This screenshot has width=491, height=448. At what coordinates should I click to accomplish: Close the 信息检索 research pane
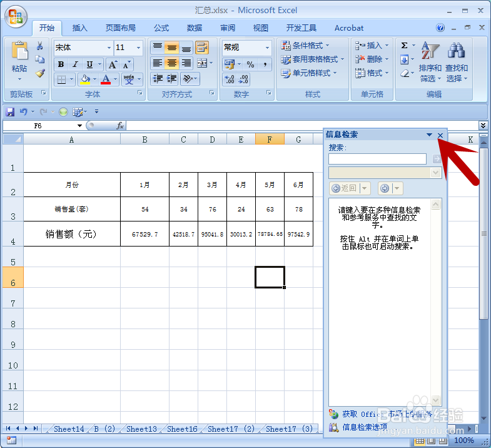pos(440,135)
